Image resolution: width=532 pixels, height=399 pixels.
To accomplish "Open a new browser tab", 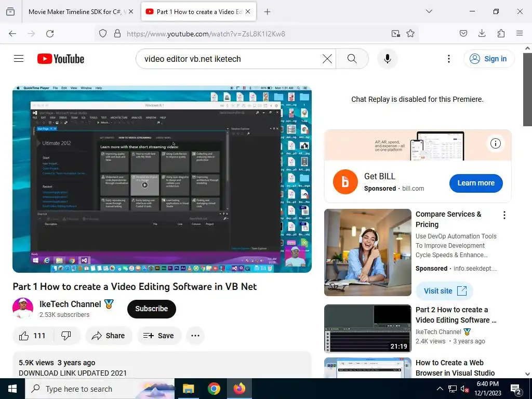I will pos(268,12).
